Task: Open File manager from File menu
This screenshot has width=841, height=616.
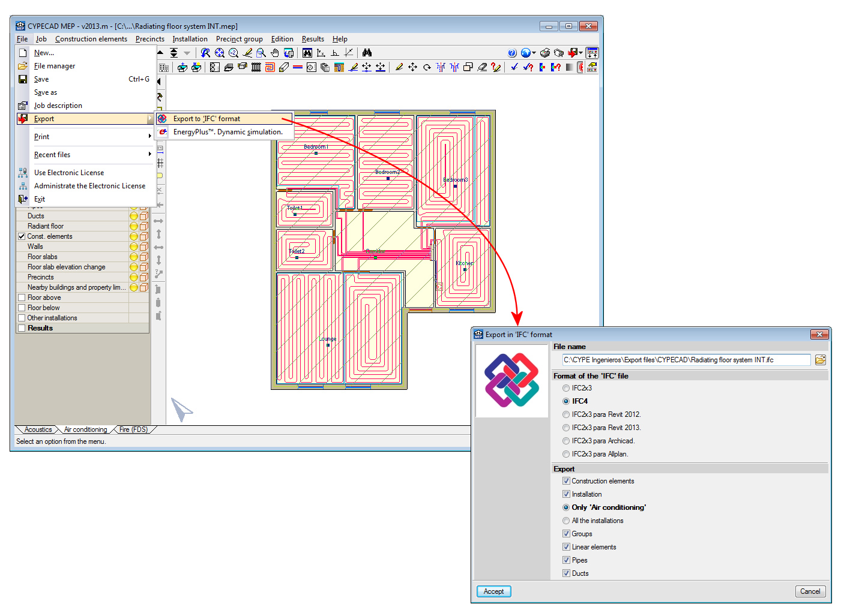Action: click(55, 66)
